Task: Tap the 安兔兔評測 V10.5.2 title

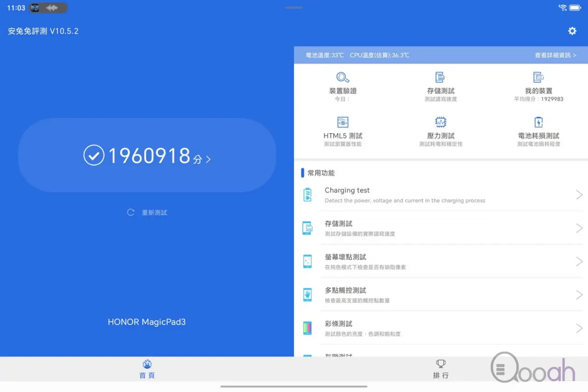Action: pyautogui.click(x=43, y=31)
